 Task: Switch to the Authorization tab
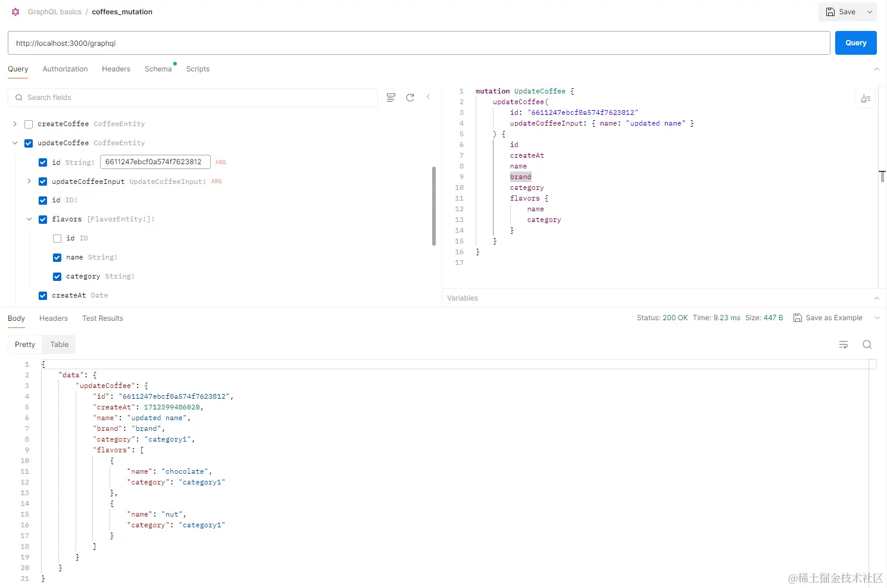[65, 69]
